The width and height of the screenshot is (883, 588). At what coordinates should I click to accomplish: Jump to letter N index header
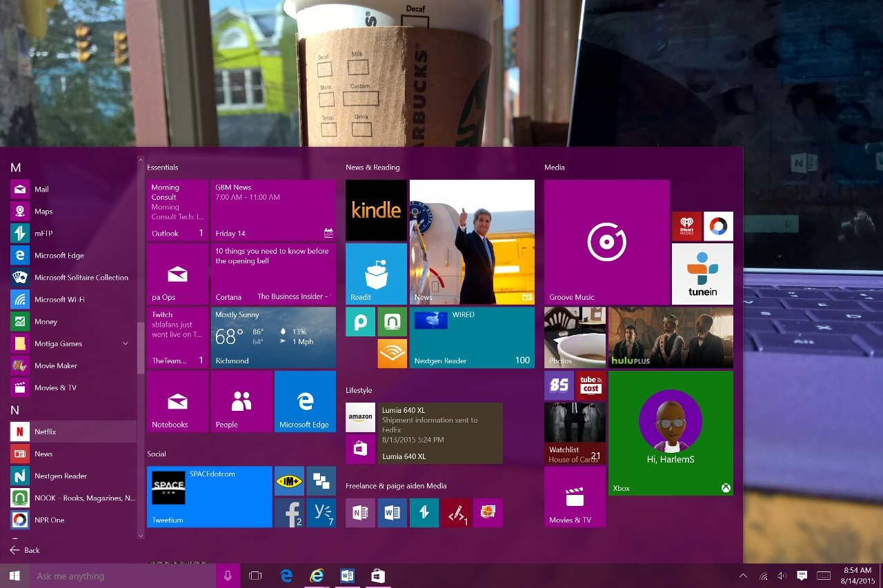[15, 410]
